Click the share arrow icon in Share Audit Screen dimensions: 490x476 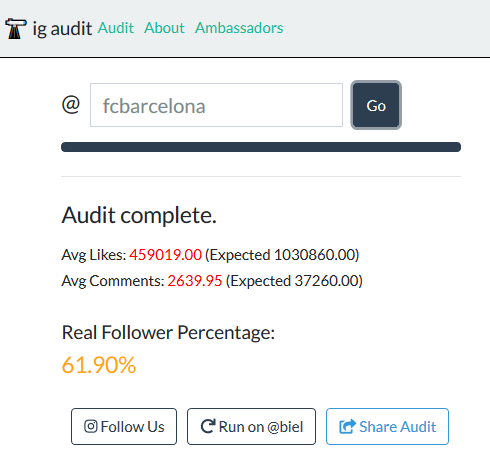tap(347, 426)
